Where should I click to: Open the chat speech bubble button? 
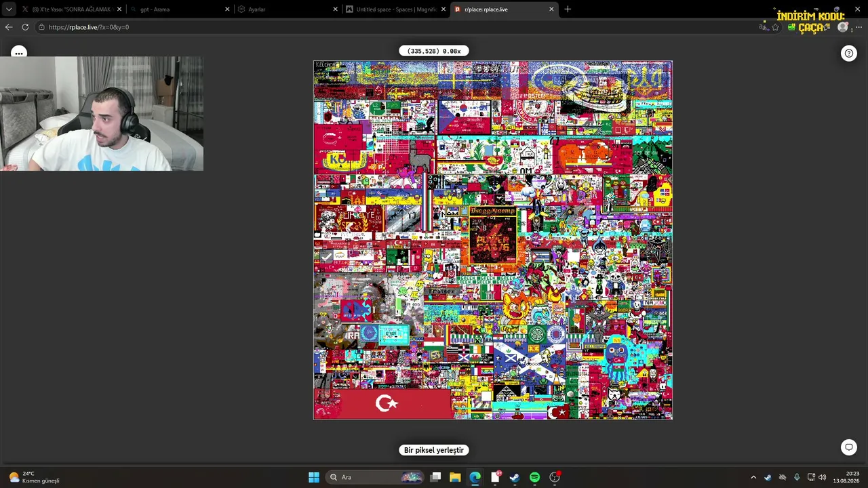click(849, 447)
